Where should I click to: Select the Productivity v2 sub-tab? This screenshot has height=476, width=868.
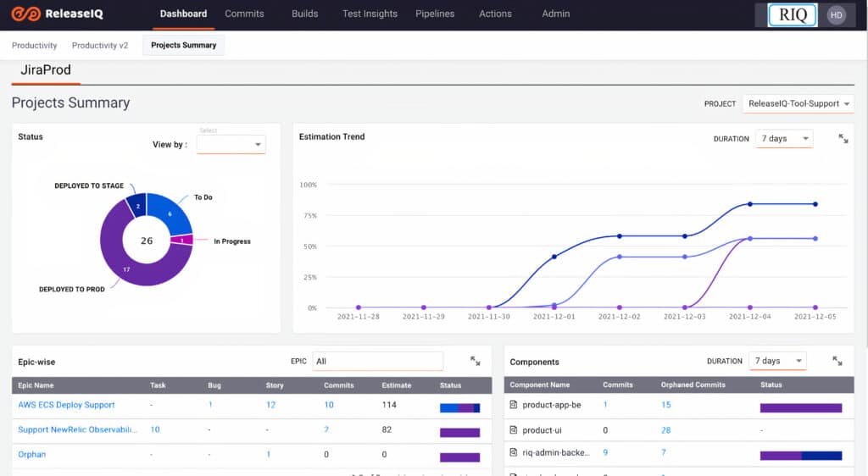click(x=100, y=46)
